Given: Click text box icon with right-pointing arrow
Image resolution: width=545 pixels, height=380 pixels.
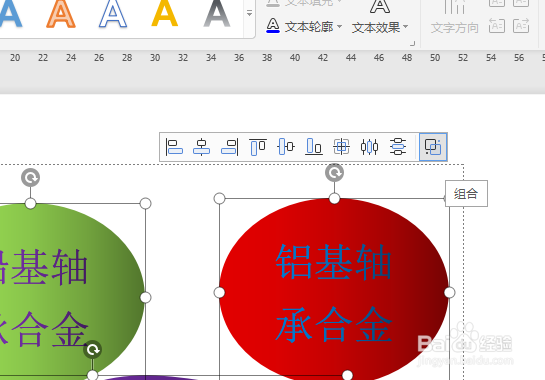Looking at the screenshot, I should click(x=521, y=26).
